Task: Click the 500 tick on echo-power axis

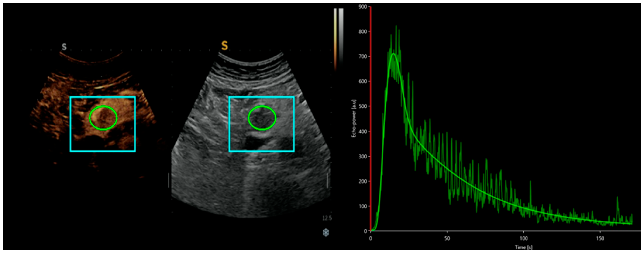Action: click(363, 106)
